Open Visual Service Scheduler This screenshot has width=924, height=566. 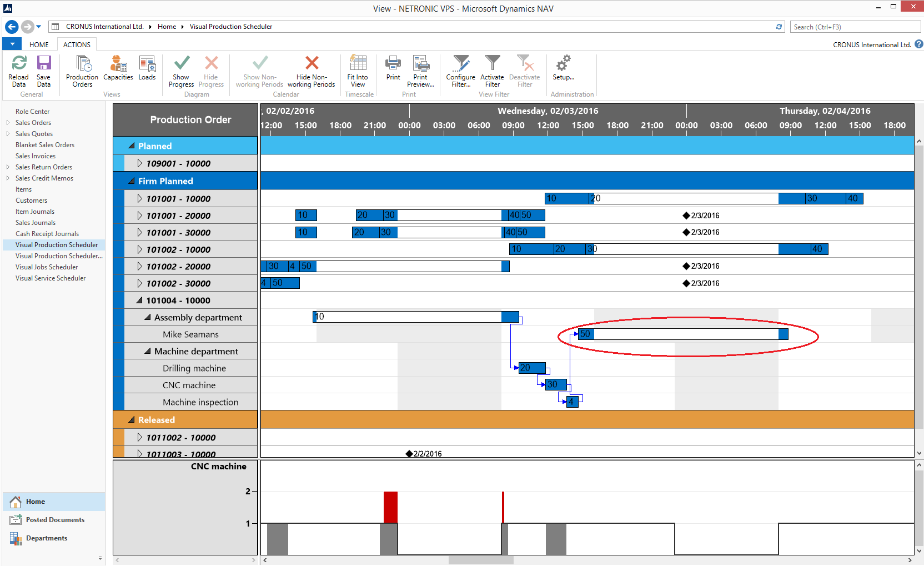coord(51,278)
